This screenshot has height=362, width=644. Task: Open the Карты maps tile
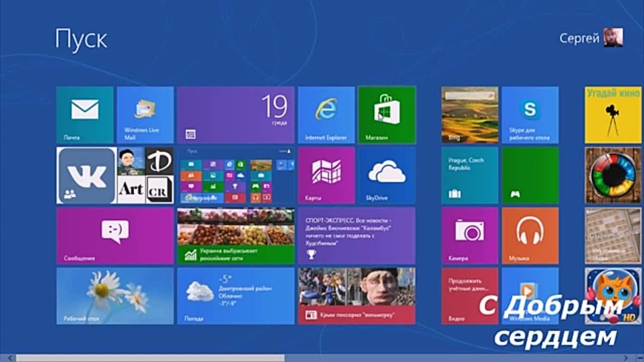point(326,175)
